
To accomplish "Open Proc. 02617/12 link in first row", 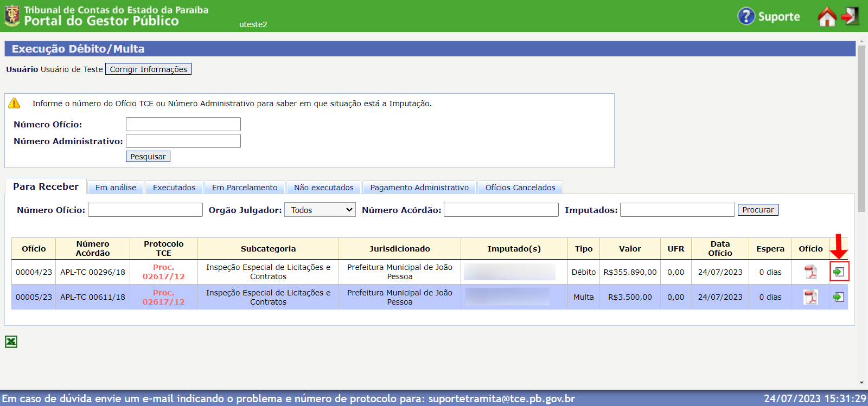I will tap(163, 272).
